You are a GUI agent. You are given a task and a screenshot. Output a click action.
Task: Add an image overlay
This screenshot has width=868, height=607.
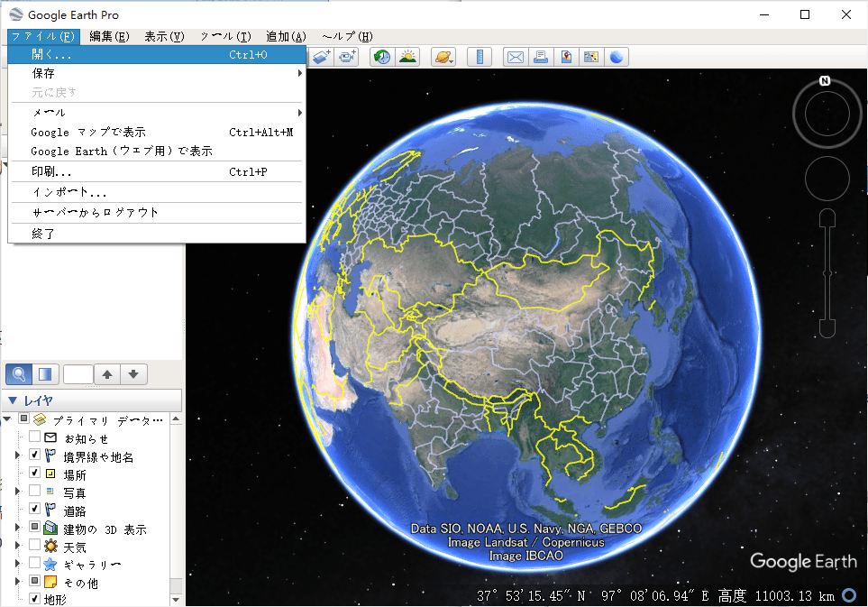pos(320,56)
